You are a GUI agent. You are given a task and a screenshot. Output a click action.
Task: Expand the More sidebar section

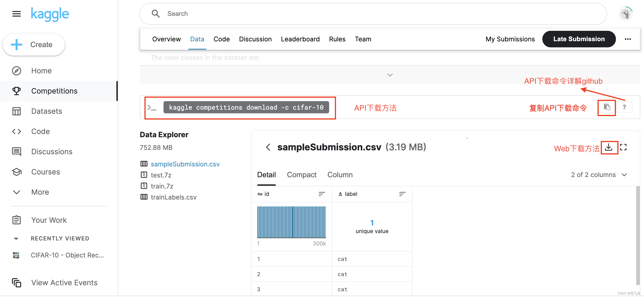[40, 192]
